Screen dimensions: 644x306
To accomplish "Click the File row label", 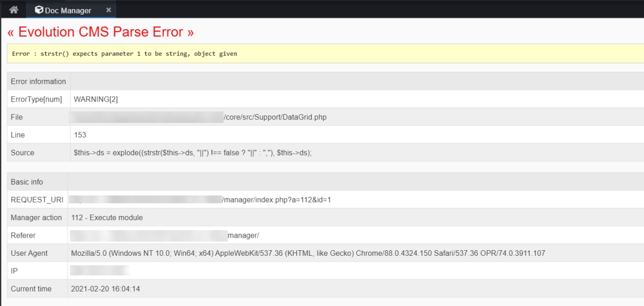I will pos(17,117).
